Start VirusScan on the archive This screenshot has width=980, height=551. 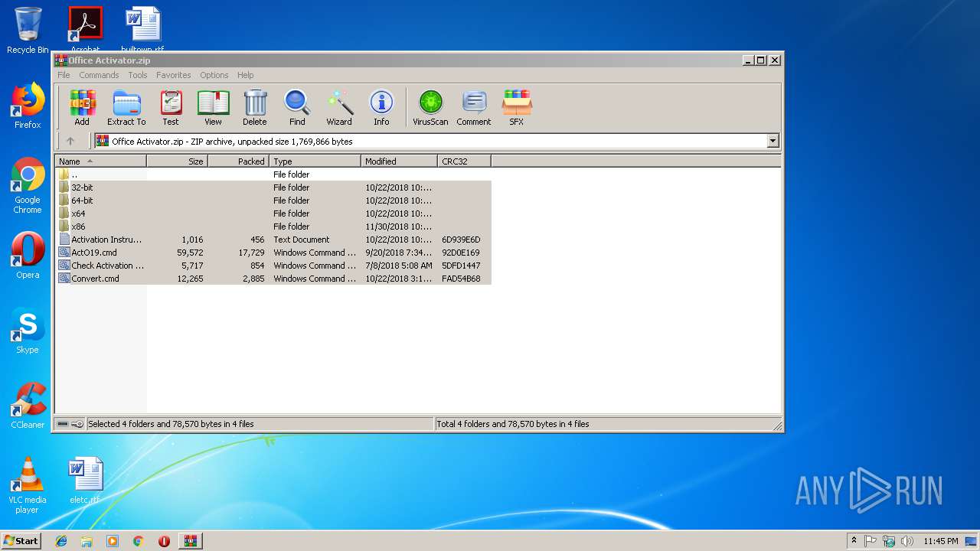click(430, 108)
